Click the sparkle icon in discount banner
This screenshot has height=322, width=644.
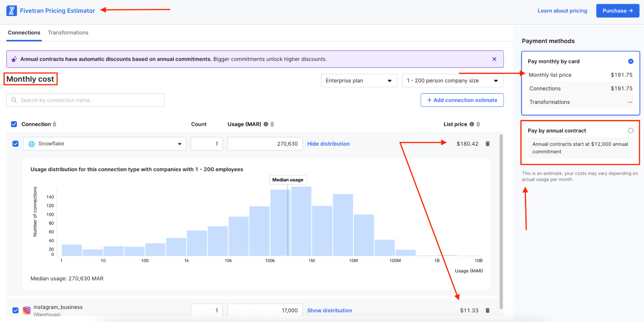pyautogui.click(x=14, y=59)
